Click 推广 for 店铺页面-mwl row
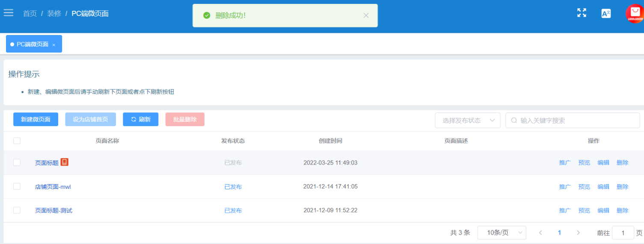The image size is (644, 244). (x=565, y=187)
